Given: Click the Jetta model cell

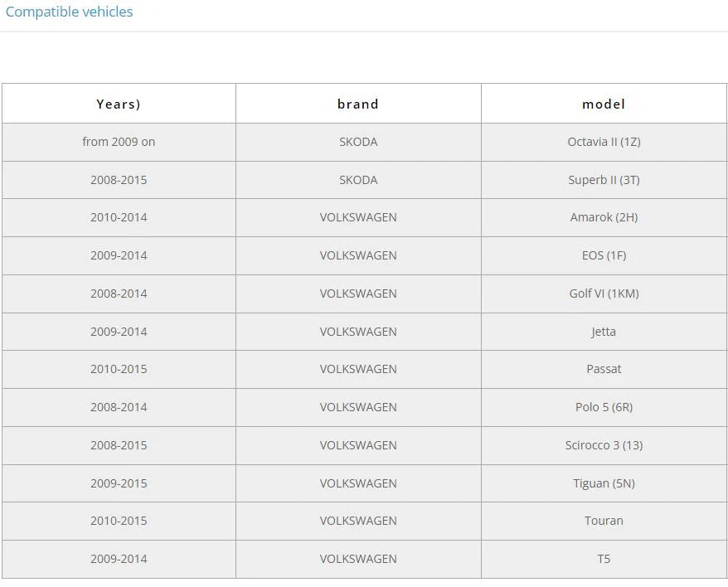Looking at the screenshot, I should (604, 332).
